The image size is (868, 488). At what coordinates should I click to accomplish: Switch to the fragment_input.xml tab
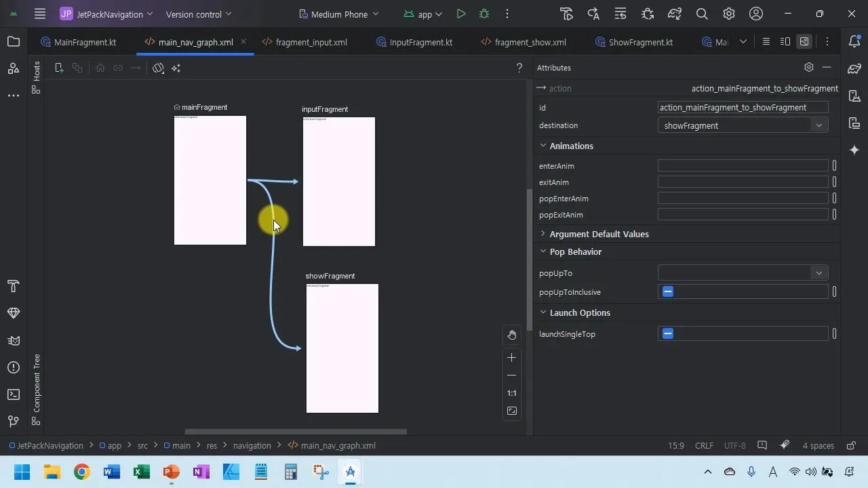click(x=311, y=42)
